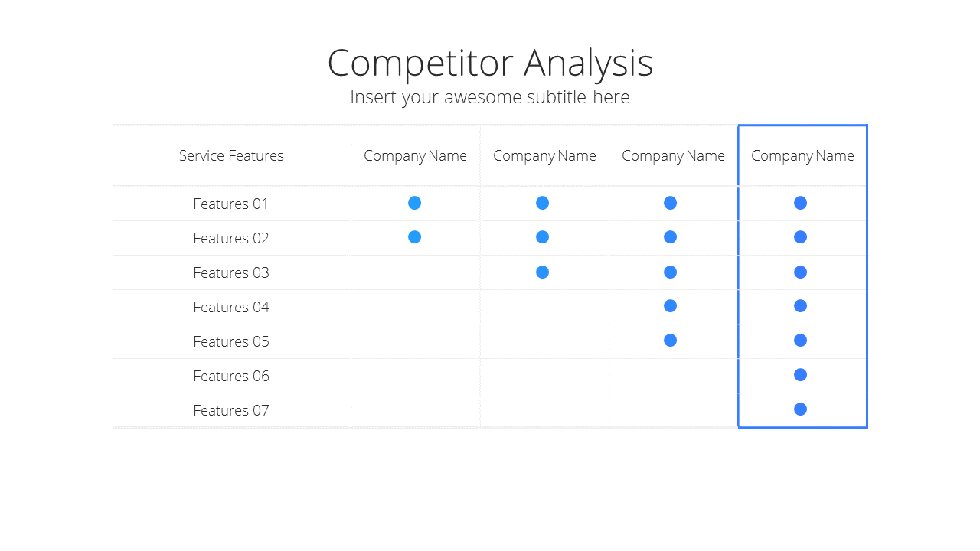This screenshot has width=980, height=551.
Task: Select third company's Features 05 dot
Action: coord(670,341)
